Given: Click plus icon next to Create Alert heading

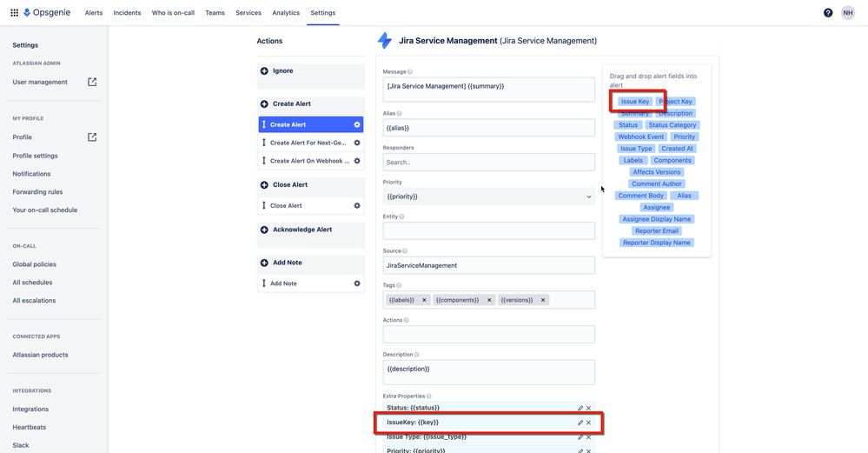Looking at the screenshot, I should click(264, 103).
